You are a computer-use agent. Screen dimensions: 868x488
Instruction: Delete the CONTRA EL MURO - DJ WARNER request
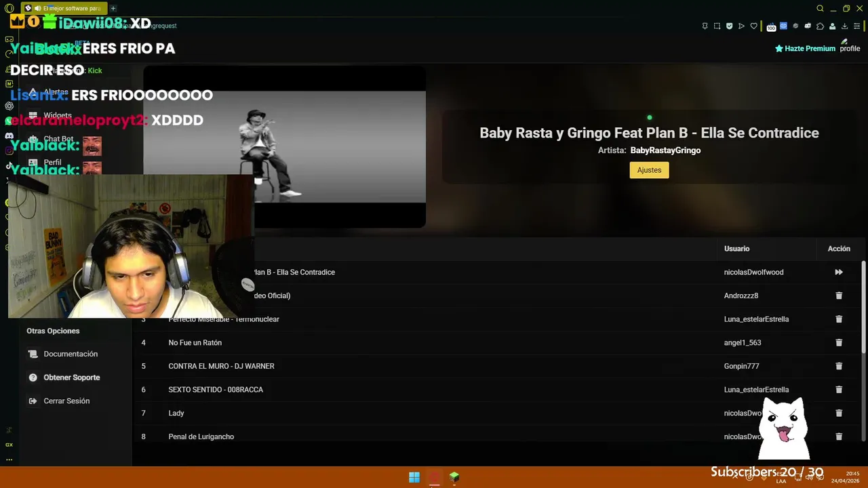[x=839, y=366]
